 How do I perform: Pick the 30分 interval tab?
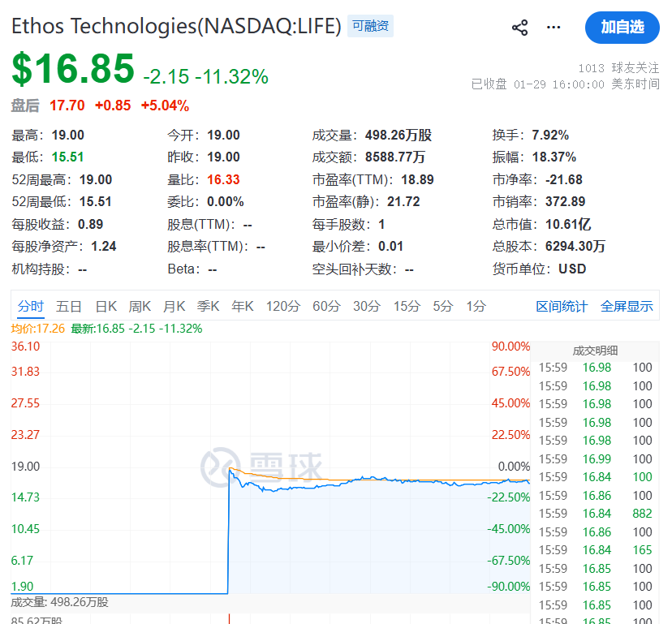coord(366,306)
